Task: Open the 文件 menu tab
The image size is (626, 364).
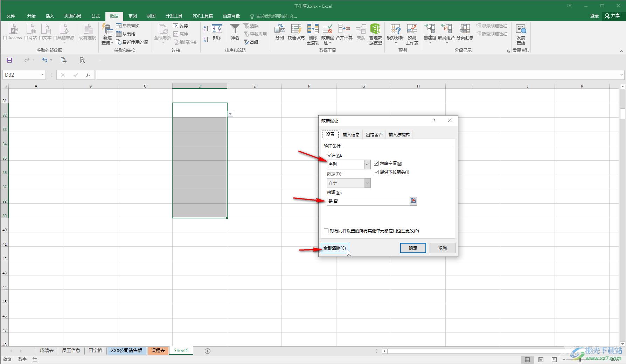Action: coord(11,16)
